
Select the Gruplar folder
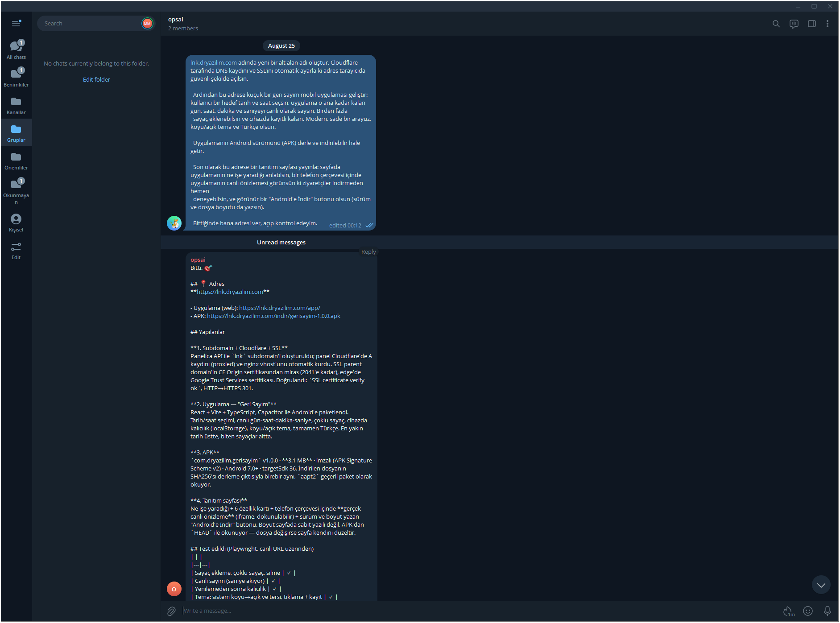tap(16, 132)
